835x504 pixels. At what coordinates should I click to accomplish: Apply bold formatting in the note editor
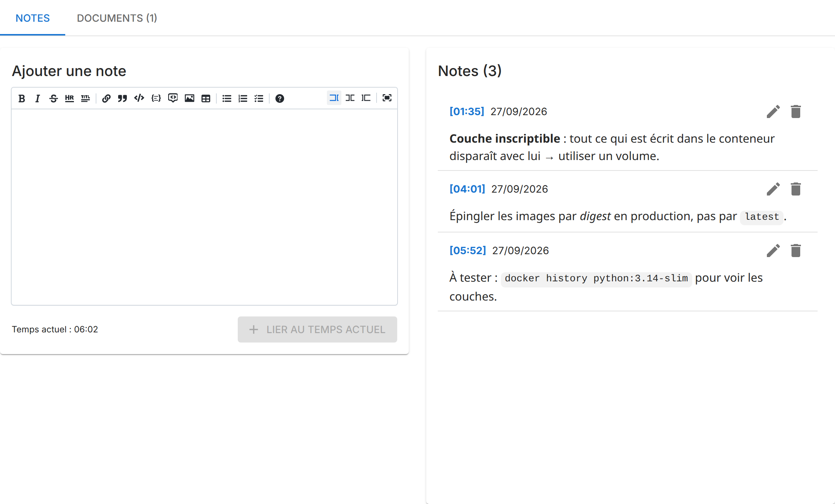(22, 98)
